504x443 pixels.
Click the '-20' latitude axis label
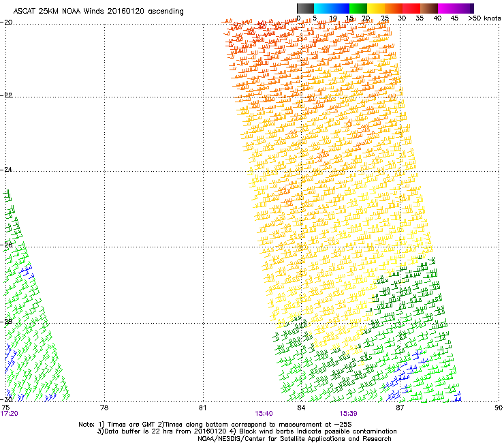tap(6, 22)
